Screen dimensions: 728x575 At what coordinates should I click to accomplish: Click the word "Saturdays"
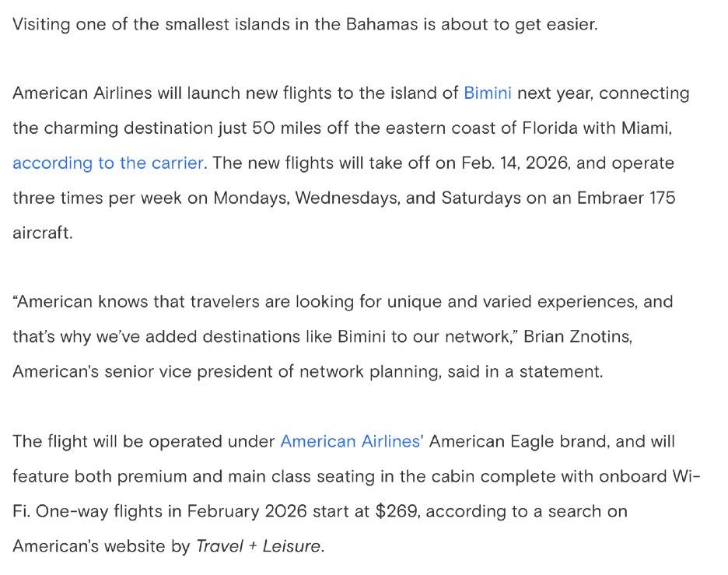(480, 198)
